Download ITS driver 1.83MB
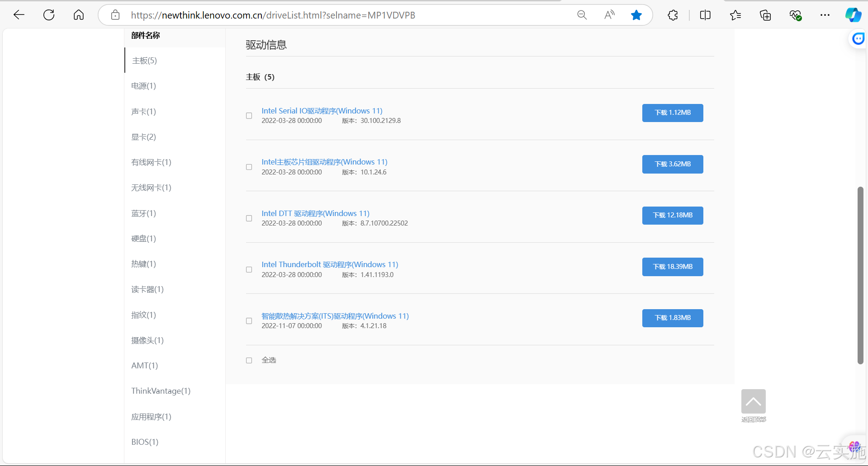 (x=673, y=318)
